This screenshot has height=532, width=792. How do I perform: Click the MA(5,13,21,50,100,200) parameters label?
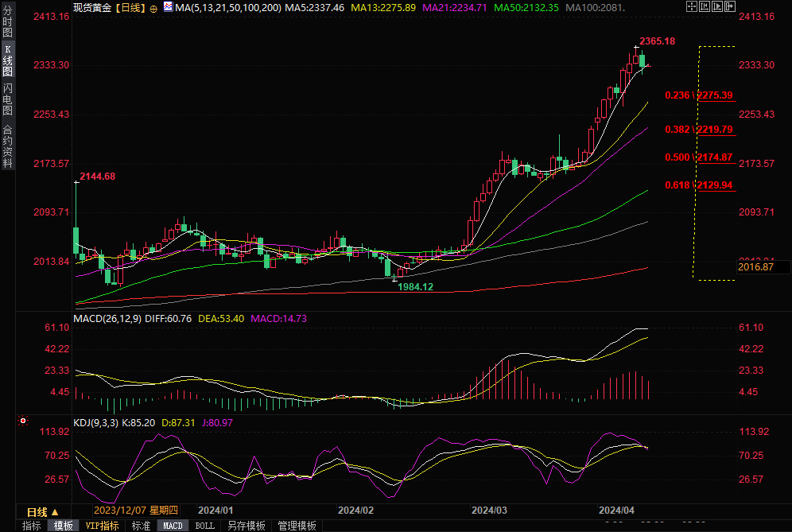tap(227, 7)
